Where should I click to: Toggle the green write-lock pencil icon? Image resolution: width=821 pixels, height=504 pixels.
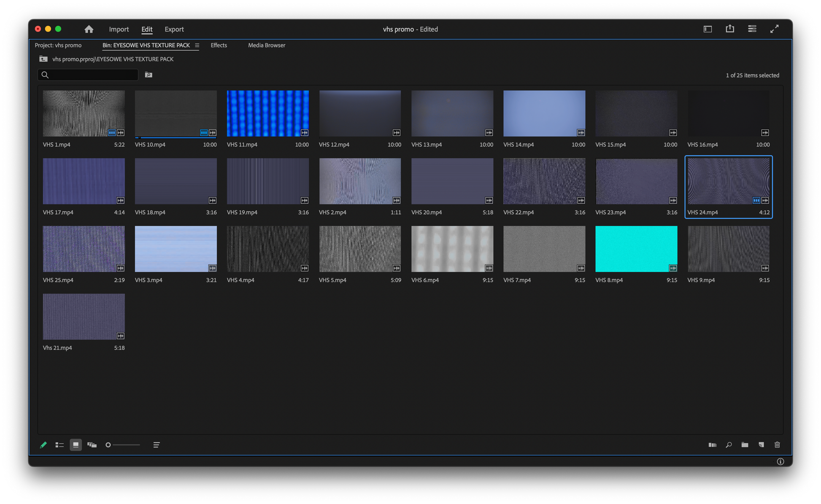tap(43, 445)
